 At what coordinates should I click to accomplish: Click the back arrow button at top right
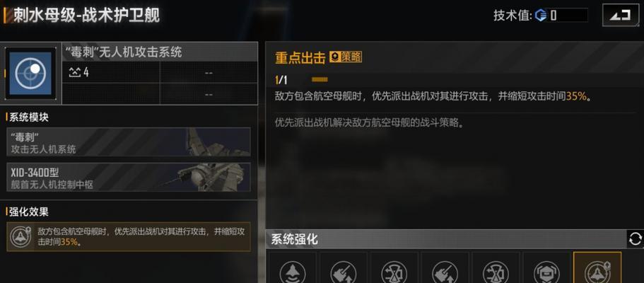(620, 16)
